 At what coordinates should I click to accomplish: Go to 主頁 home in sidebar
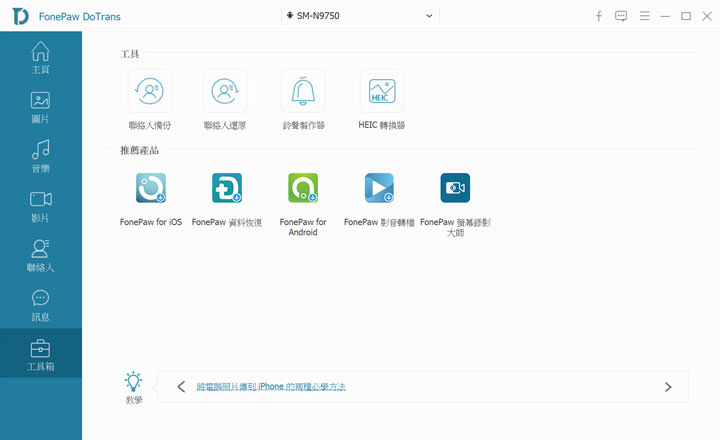coord(41,57)
